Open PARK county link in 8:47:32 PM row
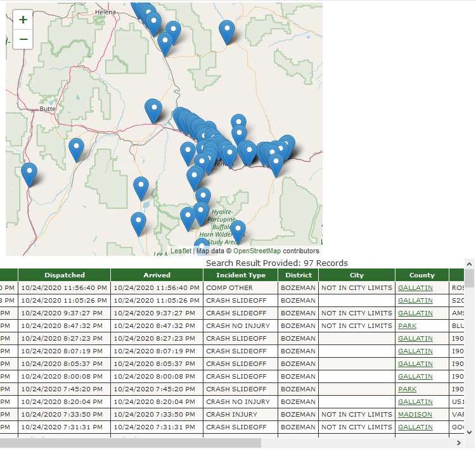476x454 pixels. click(x=407, y=325)
